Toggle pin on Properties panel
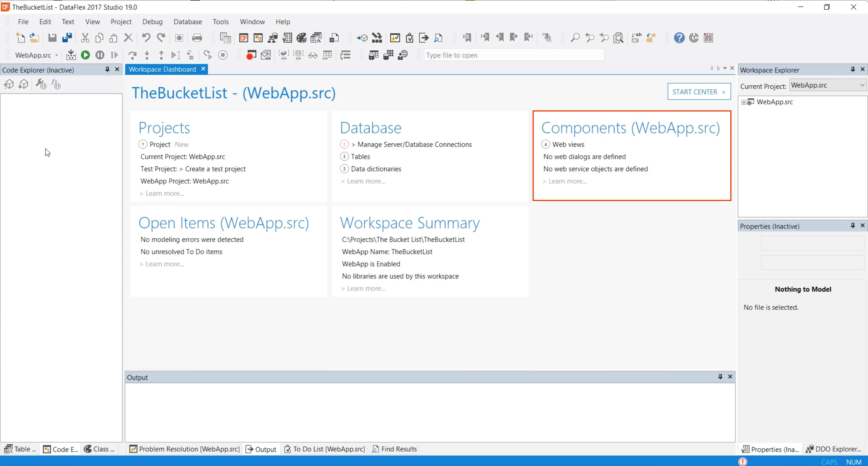 pos(853,226)
